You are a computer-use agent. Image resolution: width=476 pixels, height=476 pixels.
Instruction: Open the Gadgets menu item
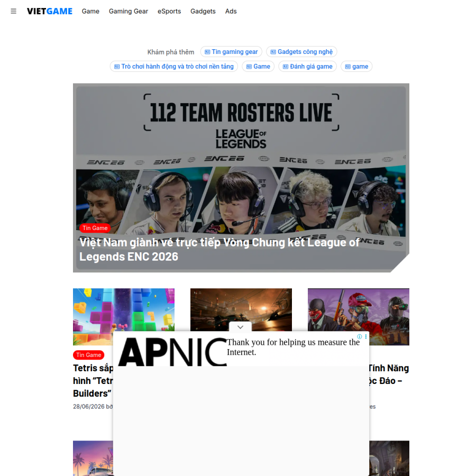203,11
